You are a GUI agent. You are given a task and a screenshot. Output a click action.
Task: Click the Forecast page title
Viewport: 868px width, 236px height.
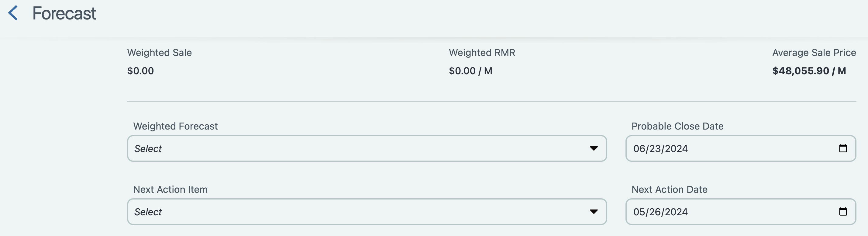coord(64,13)
